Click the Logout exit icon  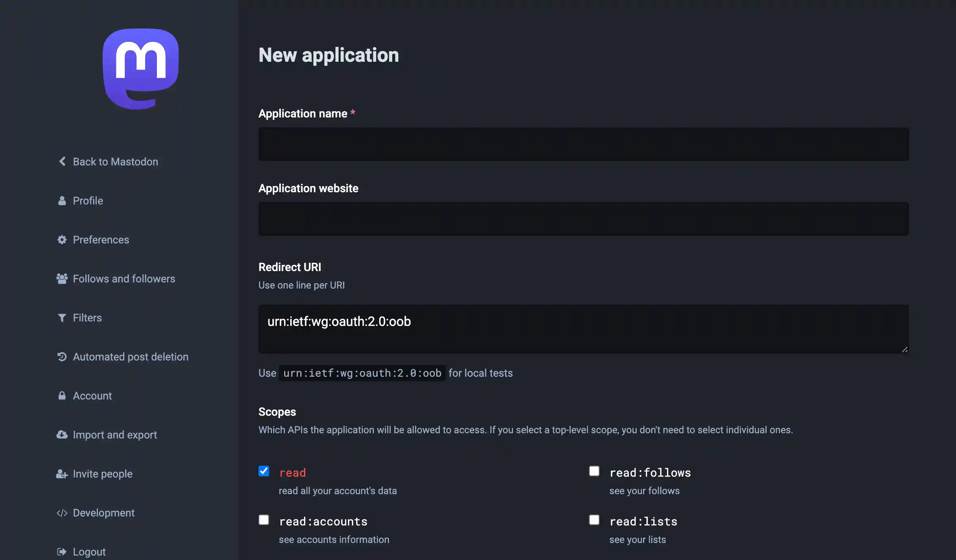coord(62,551)
